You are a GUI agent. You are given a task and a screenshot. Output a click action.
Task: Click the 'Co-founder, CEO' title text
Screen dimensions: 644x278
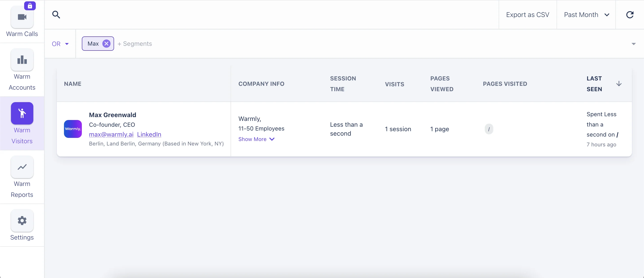point(112,125)
